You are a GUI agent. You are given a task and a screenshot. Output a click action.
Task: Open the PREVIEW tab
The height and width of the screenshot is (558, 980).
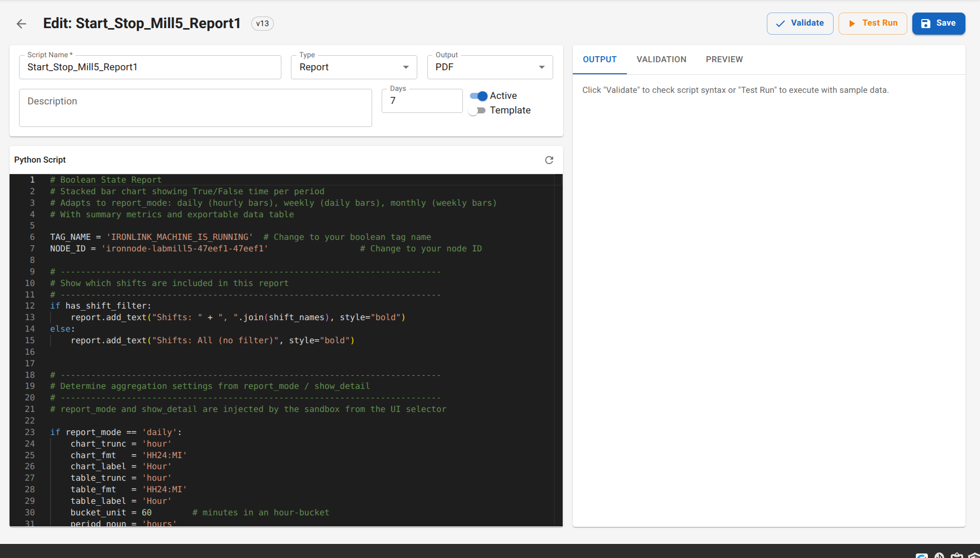[724, 59]
